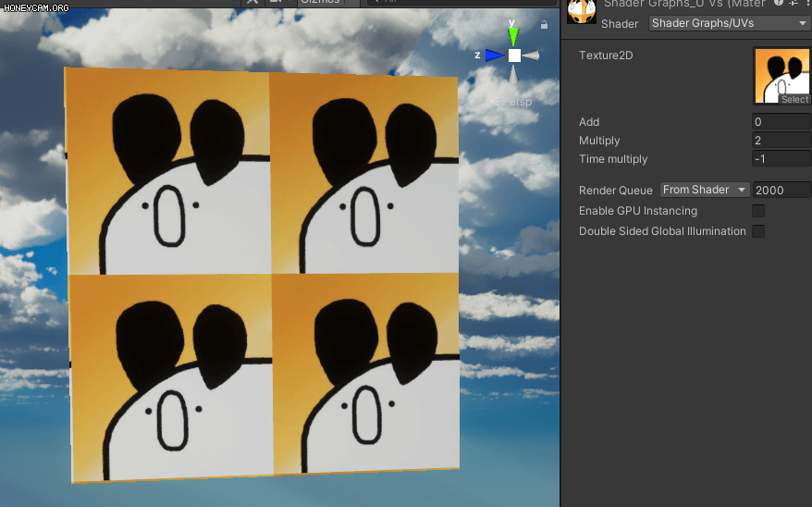Click the 'Render Queue' label

(x=615, y=190)
